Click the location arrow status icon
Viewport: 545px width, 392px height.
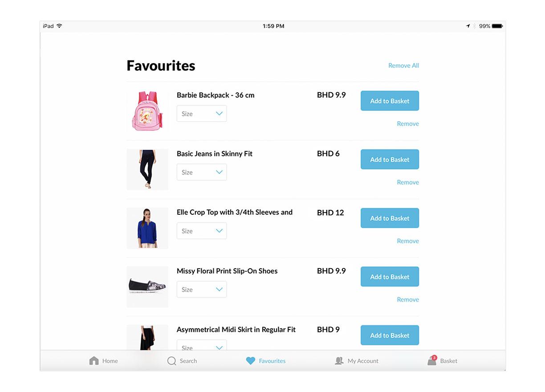click(468, 26)
